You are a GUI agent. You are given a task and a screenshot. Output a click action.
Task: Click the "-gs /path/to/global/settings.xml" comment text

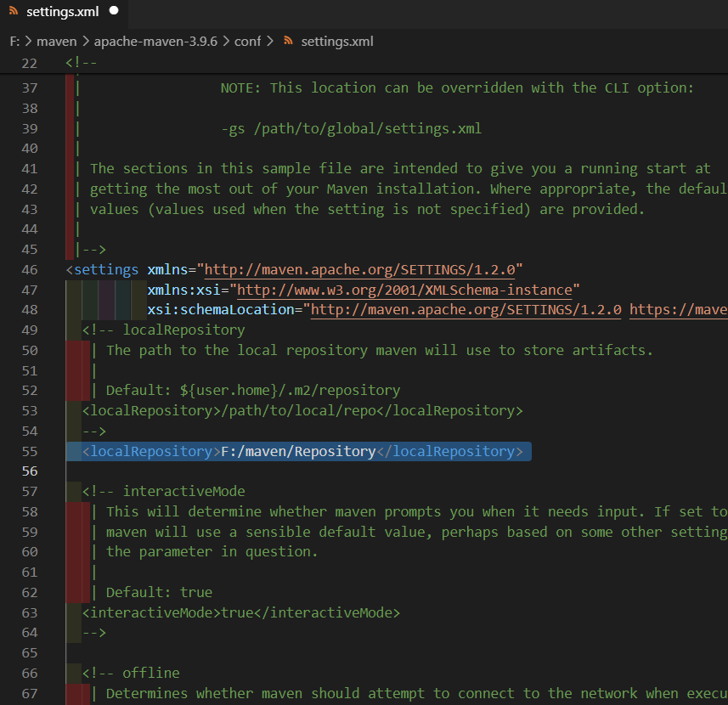350,129
